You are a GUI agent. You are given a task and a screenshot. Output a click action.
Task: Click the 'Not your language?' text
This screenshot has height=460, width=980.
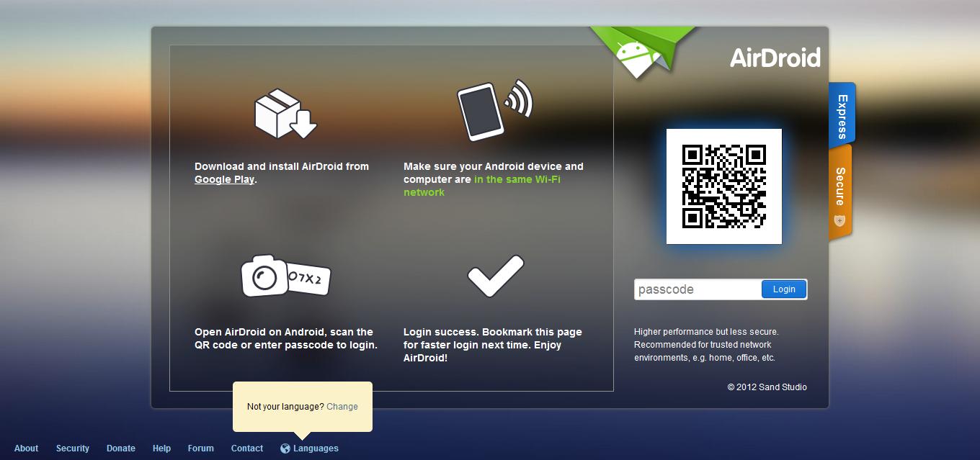coord(285,407)
